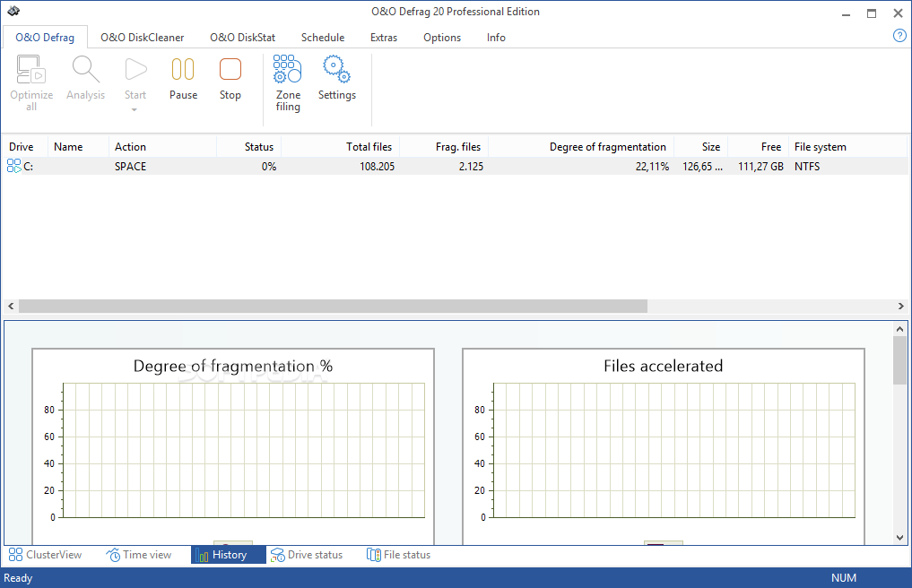Sort by Degree of fragmentation column header
The height and width of the screenshot is (588, 912).
(582, 147)
